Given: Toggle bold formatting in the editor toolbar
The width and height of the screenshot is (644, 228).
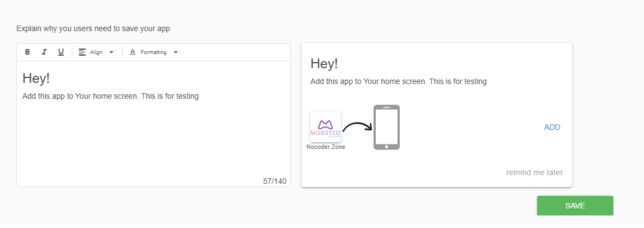Looking at the screenshot, I should 27,52.
